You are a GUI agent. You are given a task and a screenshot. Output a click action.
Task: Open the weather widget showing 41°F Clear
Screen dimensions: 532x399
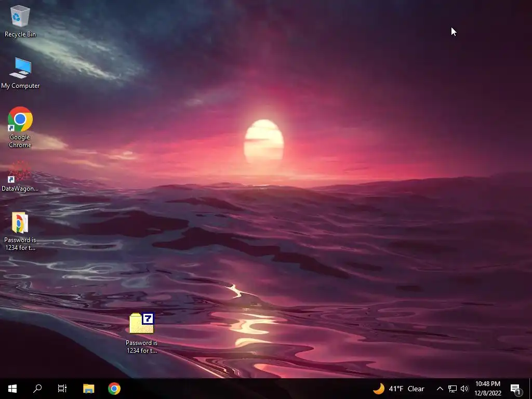(399, 389)
